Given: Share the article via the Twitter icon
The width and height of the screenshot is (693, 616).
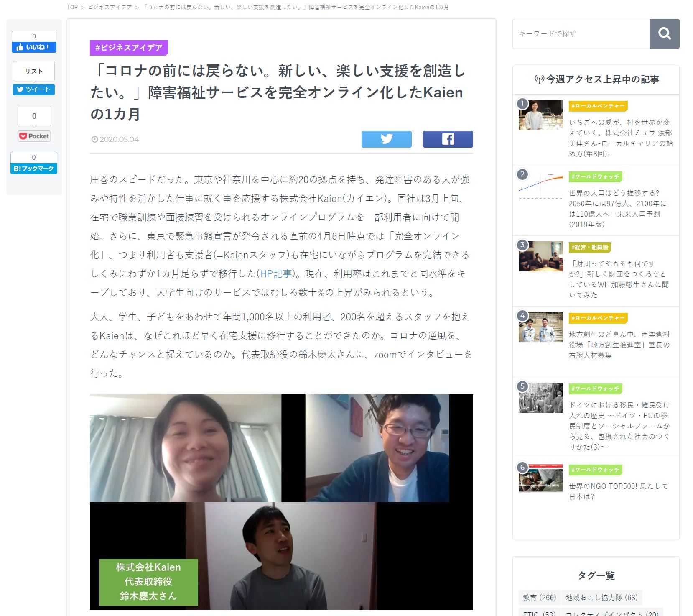Looking at the screenshot, I should click(x=386, y=139).
